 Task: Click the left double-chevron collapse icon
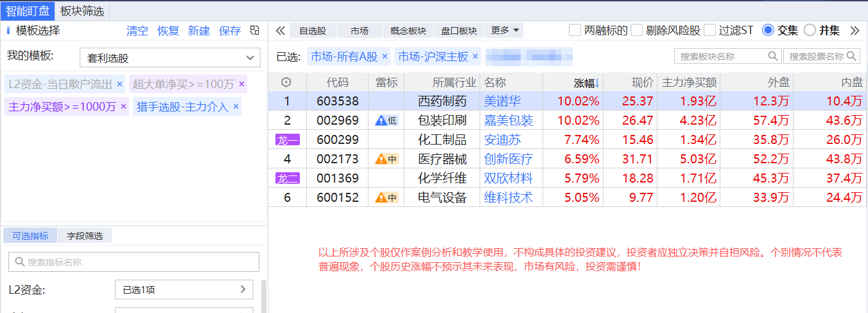coord(280,30)
